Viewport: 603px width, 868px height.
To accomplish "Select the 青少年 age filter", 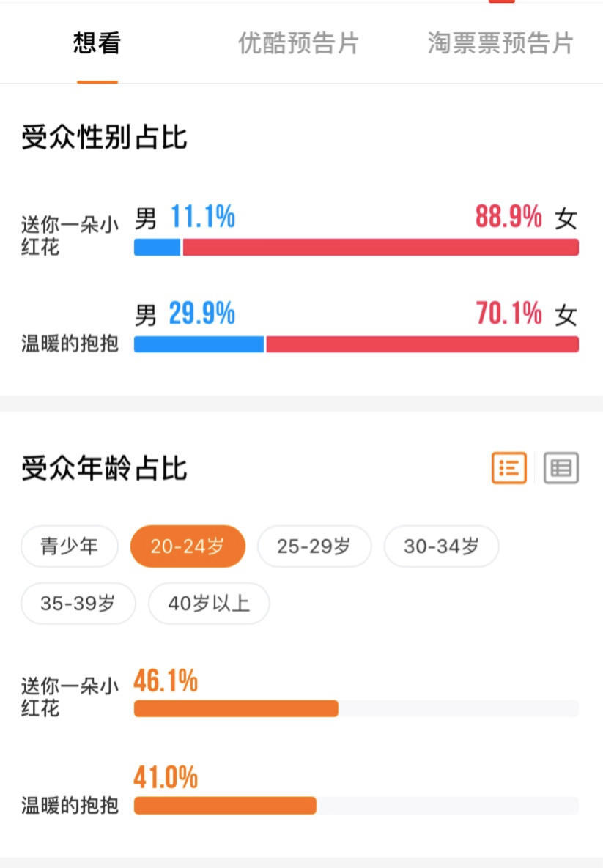I will tap(70, 546).
